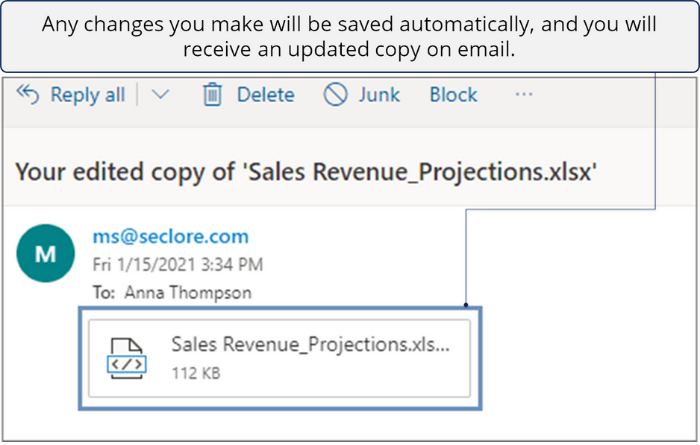Image resolution: width=700 pixels, height=445 pixels.
Task: Click the 'saved automatically' callout text box
Action: click(x=349, y=37)
